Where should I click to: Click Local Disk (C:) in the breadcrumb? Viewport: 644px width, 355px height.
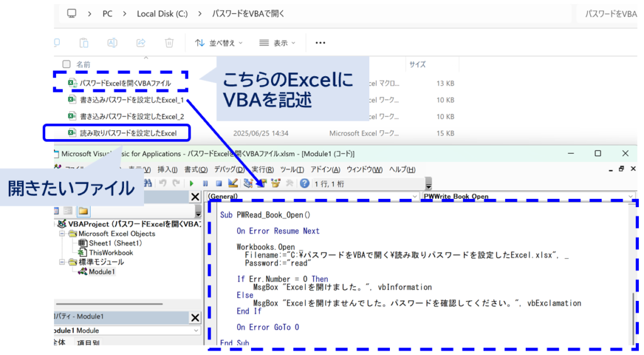tap(162, 14)
